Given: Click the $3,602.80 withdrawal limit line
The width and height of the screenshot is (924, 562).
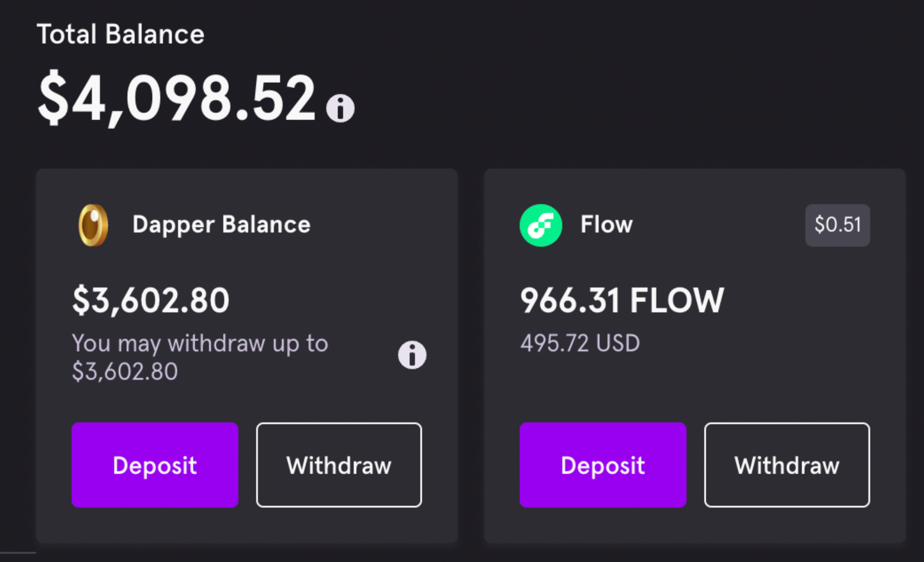Looking at the screenshot, I should (125, 372).
